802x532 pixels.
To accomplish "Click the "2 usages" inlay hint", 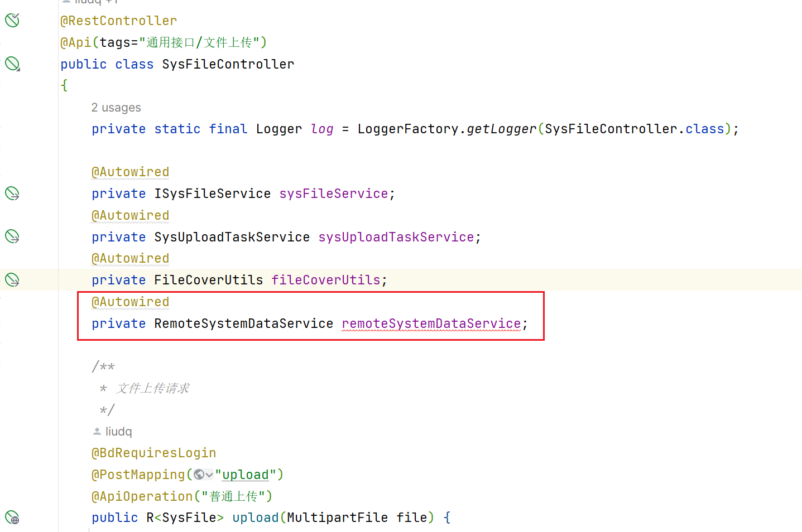I will tap(116, 108).
